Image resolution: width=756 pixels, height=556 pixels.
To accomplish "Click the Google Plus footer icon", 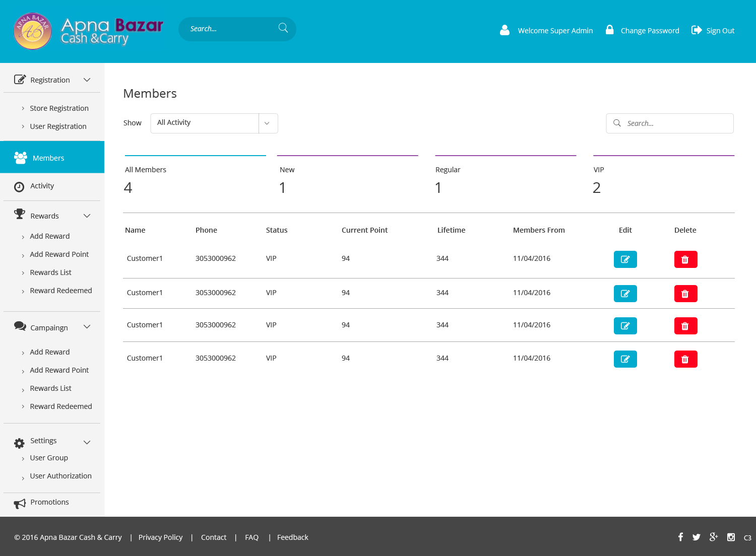I will [713, 537].
